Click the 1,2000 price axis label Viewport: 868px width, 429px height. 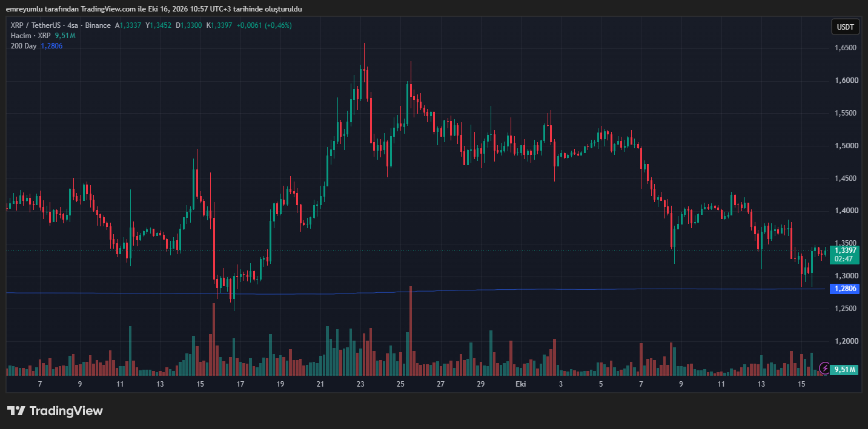tap(845, 341)
